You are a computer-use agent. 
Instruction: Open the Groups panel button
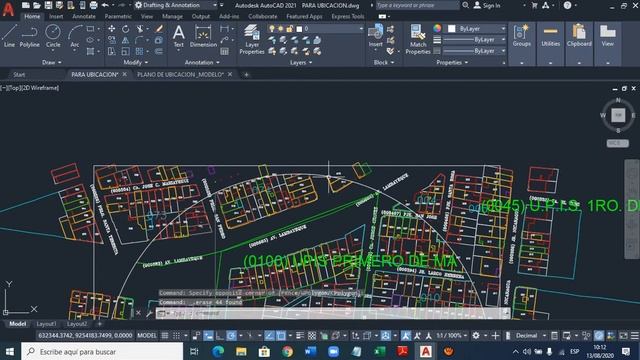pos(521,36)
